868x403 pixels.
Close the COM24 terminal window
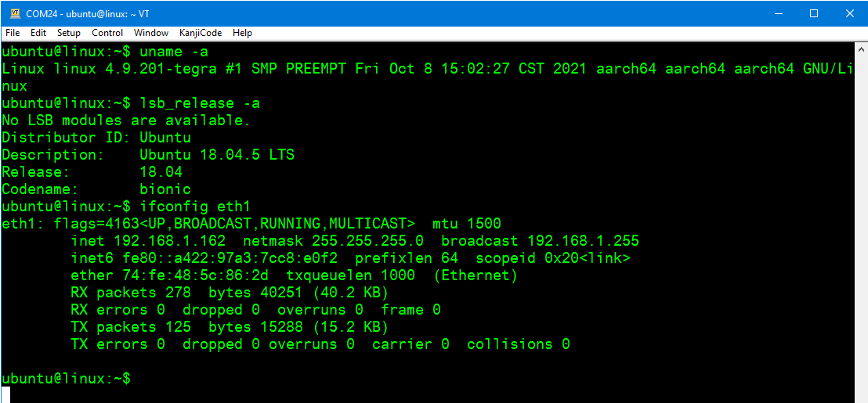(849, 13)
